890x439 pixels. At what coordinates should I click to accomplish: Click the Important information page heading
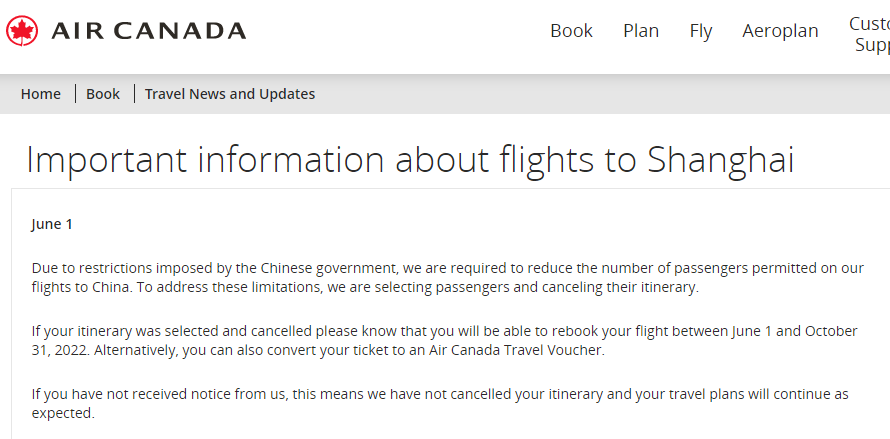410,160
